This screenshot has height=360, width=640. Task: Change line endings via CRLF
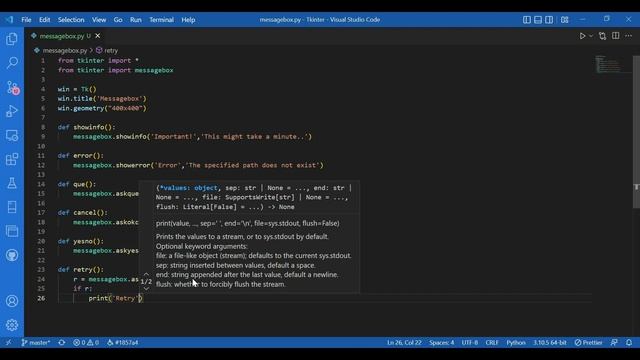pos(492,342)
